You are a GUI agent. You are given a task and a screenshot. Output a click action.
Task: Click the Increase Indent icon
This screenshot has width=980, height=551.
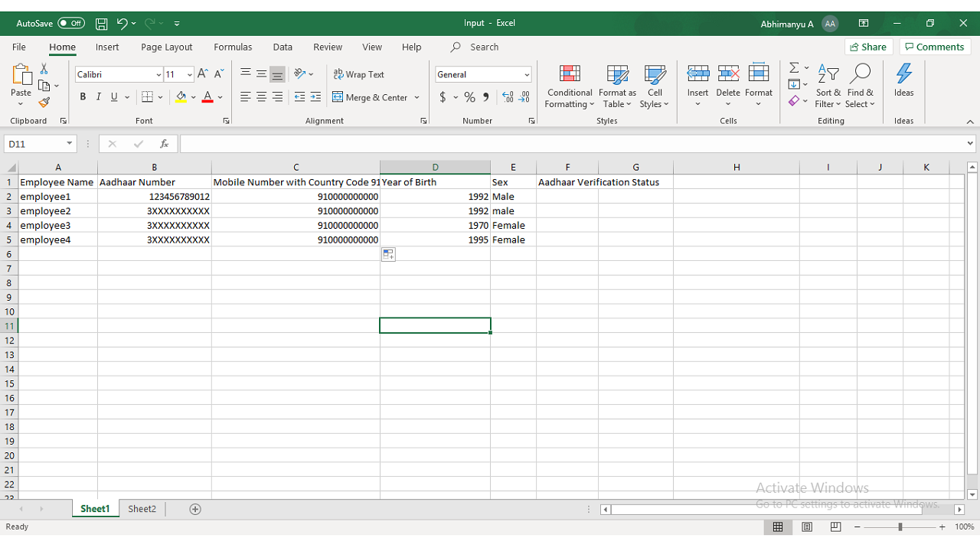point(315,97)
